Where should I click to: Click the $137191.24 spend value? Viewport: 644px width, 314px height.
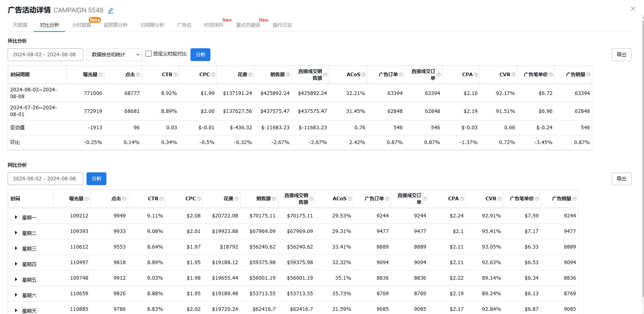coord(238,93)
